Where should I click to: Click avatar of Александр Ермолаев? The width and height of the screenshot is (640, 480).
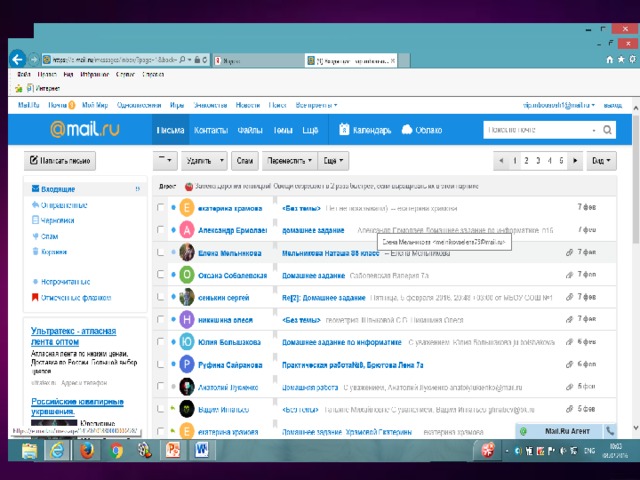[187, 230]
